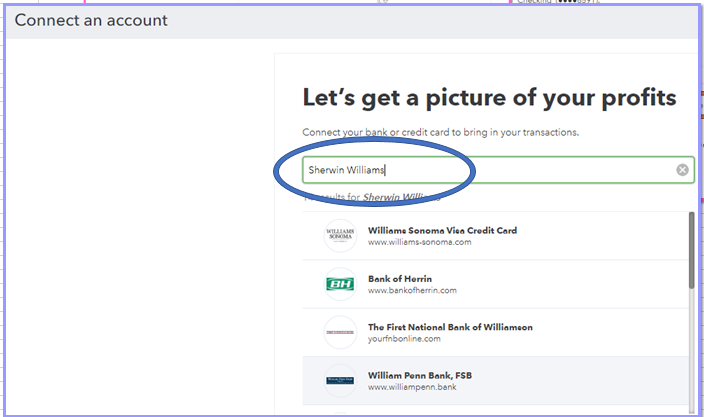Select Williams Sonoma Visa Credit Card result
The image size is (704, 417).
click(496, 236)
